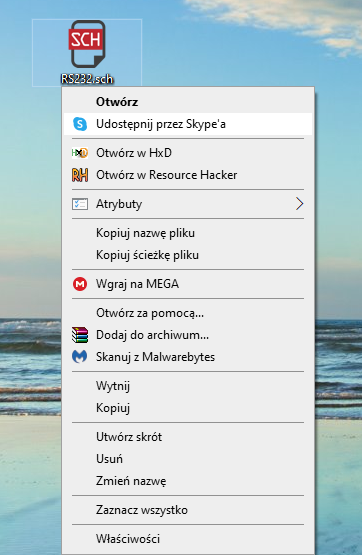
Task: Click the red MEGA icon
Action: (x=80, y=284)
